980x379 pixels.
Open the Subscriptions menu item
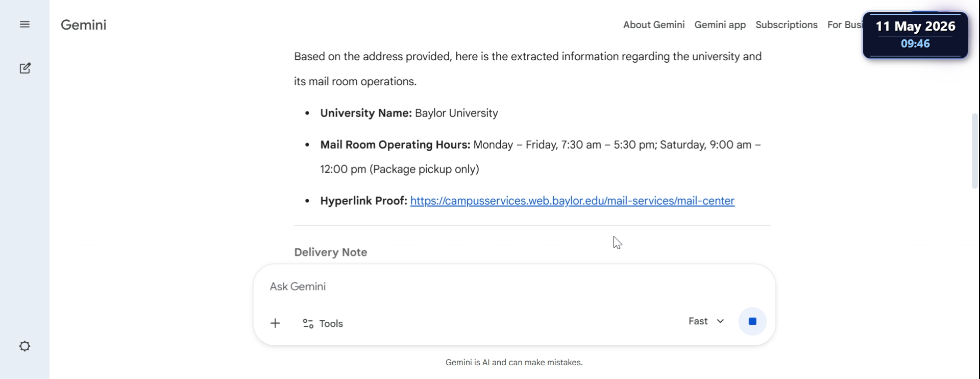[x=787, y=25]
